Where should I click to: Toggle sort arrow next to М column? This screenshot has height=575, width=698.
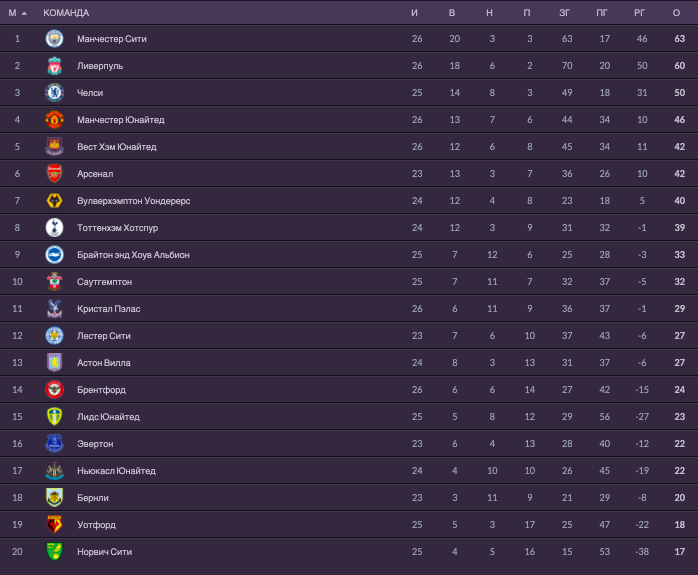(24, 13)
